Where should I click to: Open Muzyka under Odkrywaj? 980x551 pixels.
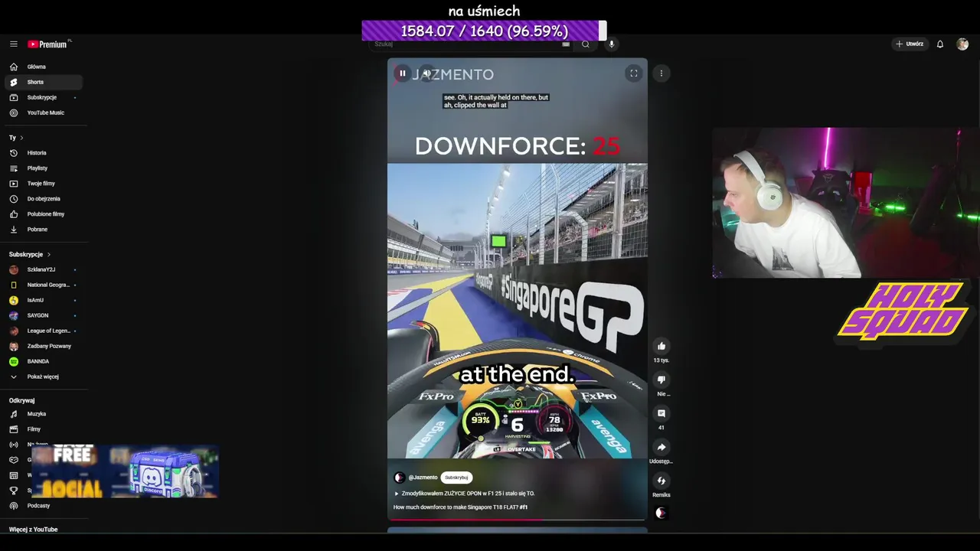coord(43,414)
